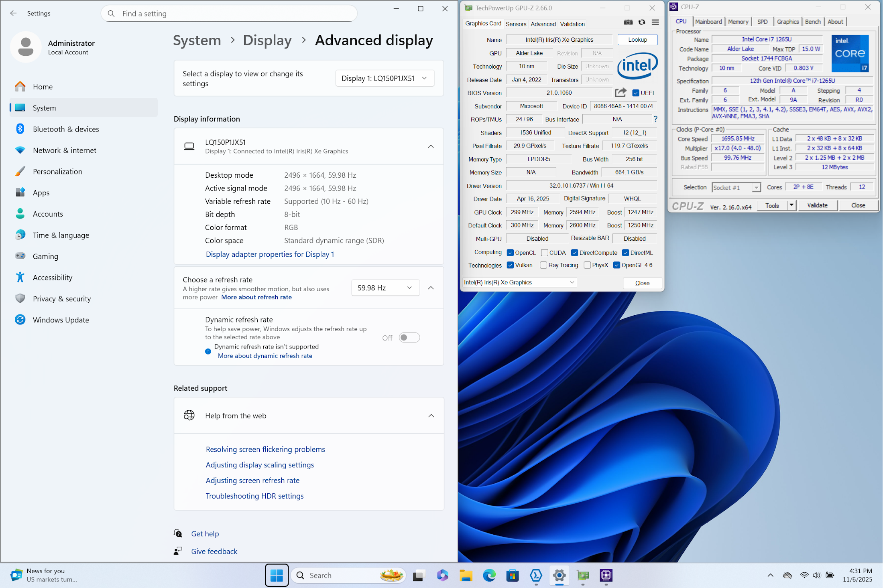Click Bus Interface question mark
Screen dimensions: 883x588
coord(655,119)
